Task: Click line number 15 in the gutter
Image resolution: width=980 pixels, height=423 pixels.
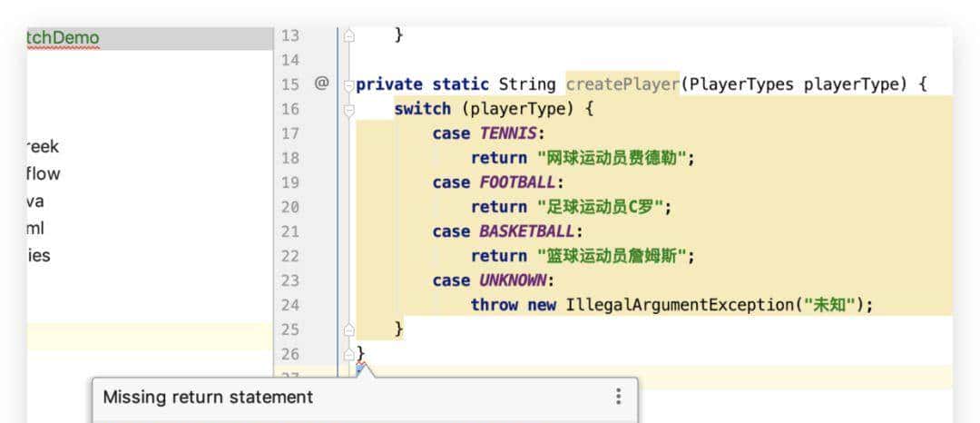Action: pyautogui.click(x=290, y=84)
